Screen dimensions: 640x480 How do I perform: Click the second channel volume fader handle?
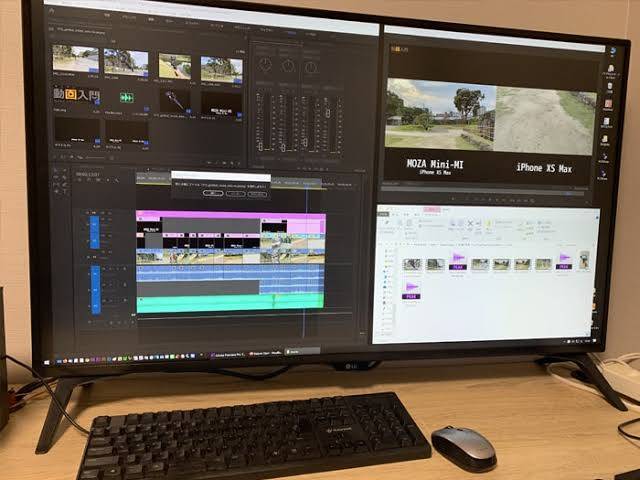point(282,147)
